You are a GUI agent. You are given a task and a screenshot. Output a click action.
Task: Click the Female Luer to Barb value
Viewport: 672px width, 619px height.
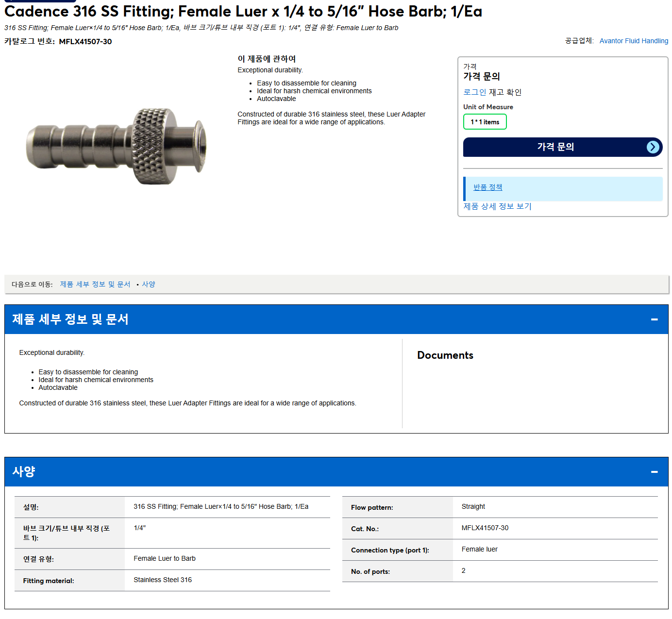(165, 559)
